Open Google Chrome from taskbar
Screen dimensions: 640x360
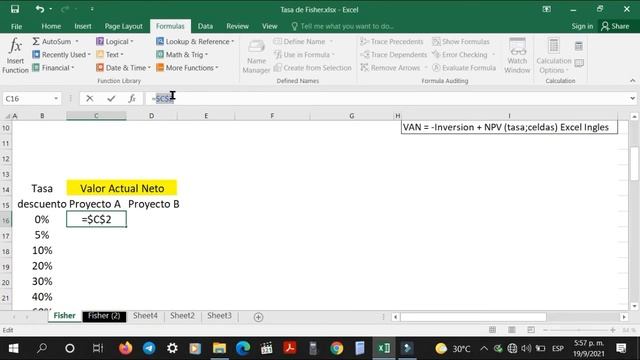tap(337, 348)
